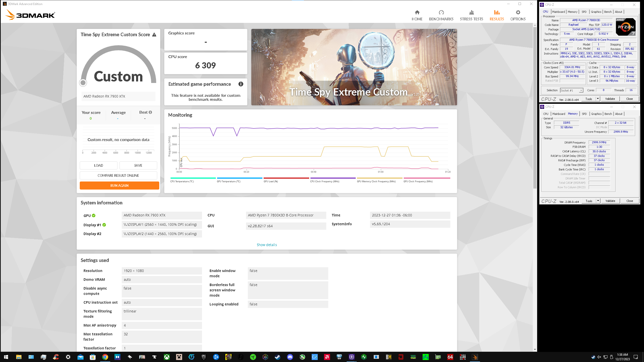Open FTB app from taskbar
The image size is (644, 362).
[142, 357]
